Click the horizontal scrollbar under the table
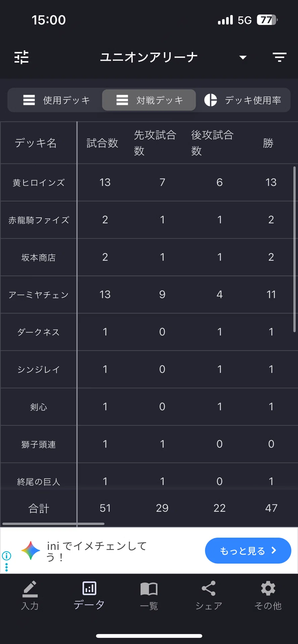Screen dimensions: 298x644 click(53, 524)
